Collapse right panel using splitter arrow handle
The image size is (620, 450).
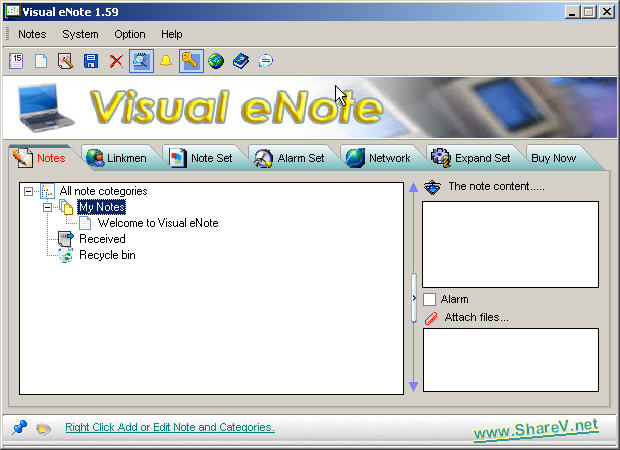[x=414, y=298]
